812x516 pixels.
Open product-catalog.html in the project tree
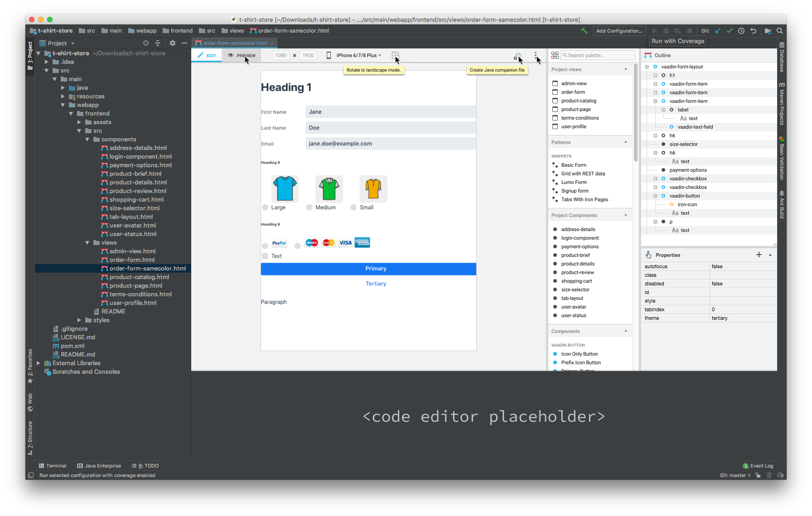click(x=139, y=277)
